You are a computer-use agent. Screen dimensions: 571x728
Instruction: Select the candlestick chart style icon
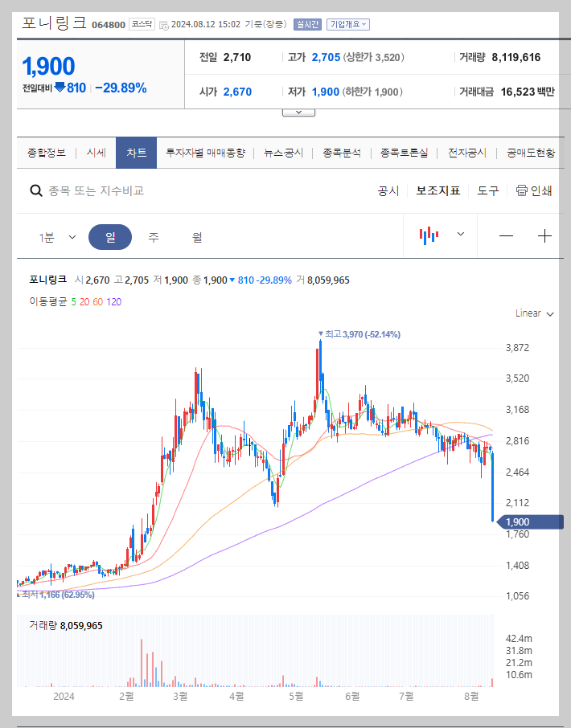(x=430, y=235)
